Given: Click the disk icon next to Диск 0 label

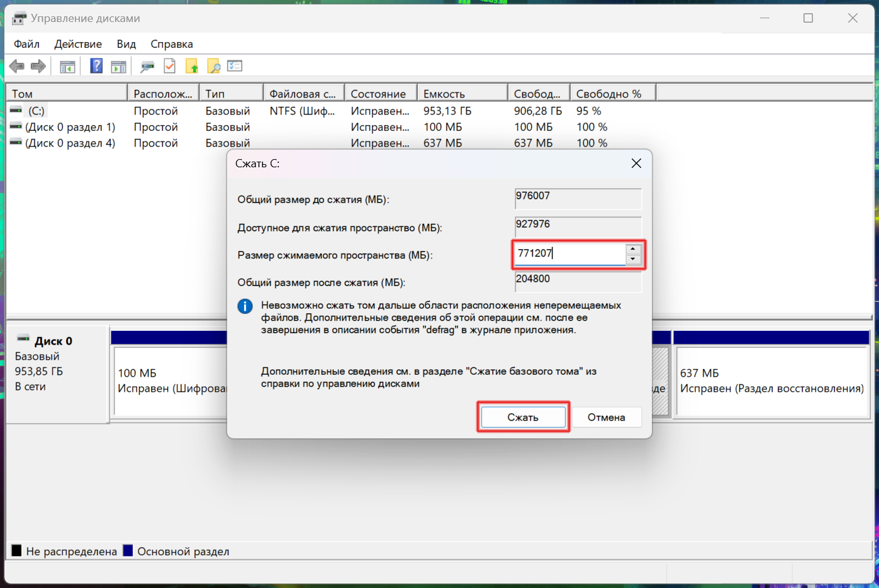Looking at the screenshot, I should [x=23, y=340].
